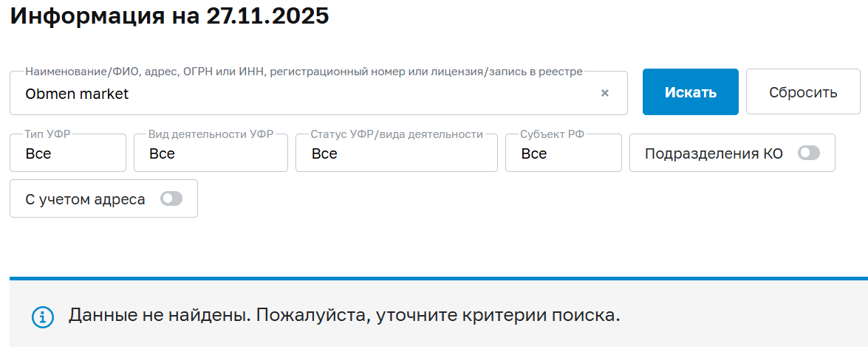Screen dimensions: 868x349
Task: Expand the Субъект РФ dropdown
Action: (x=563, y=153)
